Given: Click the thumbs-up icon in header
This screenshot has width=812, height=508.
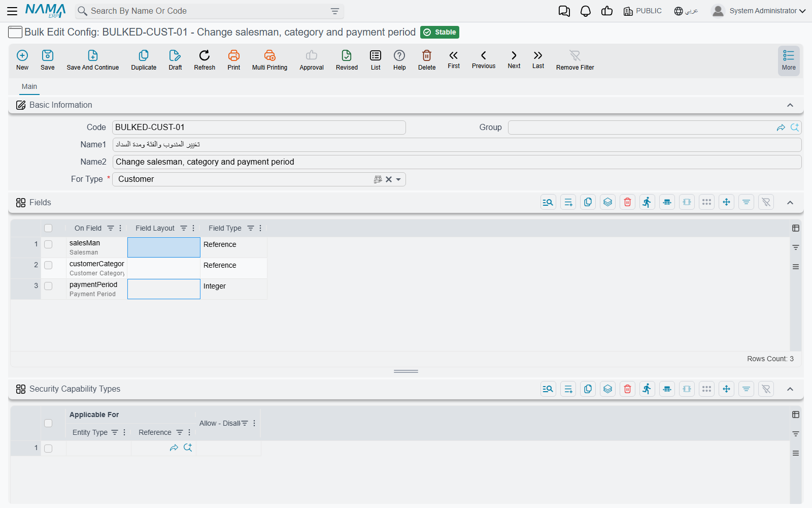Looking at the screenshot, I should pyautogui.click(x=607, y=11).
